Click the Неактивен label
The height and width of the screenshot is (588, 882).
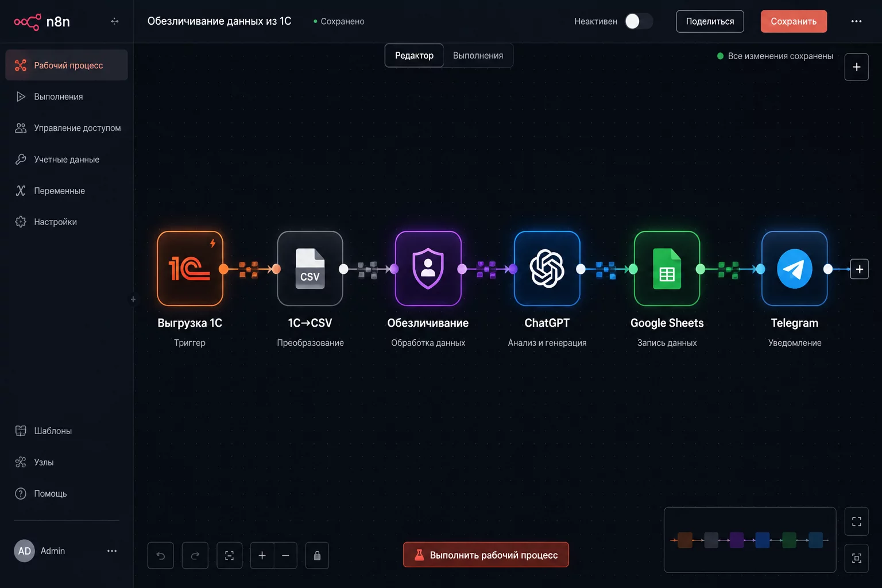click(595, 21)
